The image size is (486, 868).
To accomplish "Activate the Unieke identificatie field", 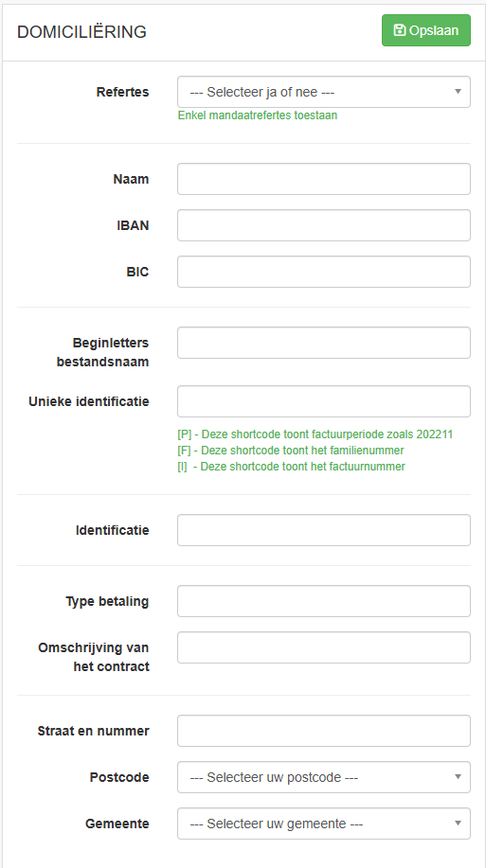I will 324,401.
